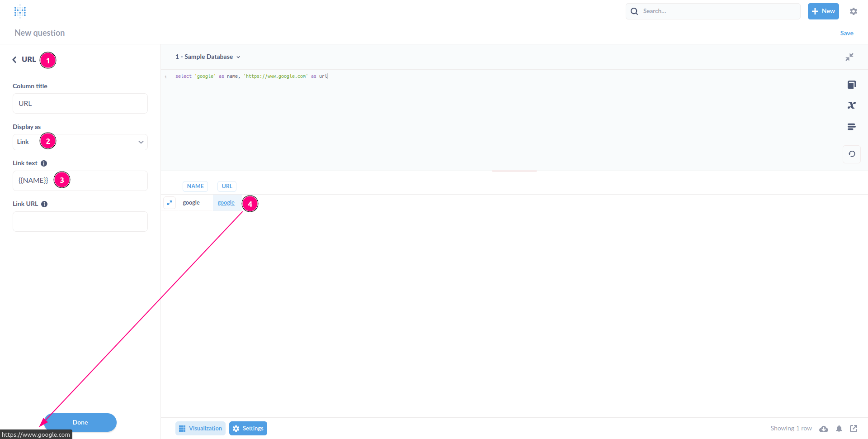Switch to the Visualization tab

[200, 428]
